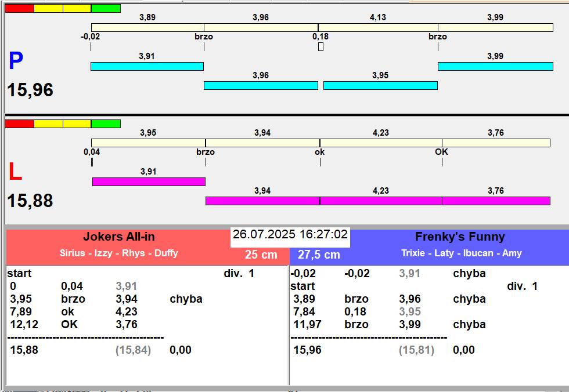This screenshot has height=392, width=569.
Task: Click lane L beige segment labeled 3,94
Action: [262, 143]
